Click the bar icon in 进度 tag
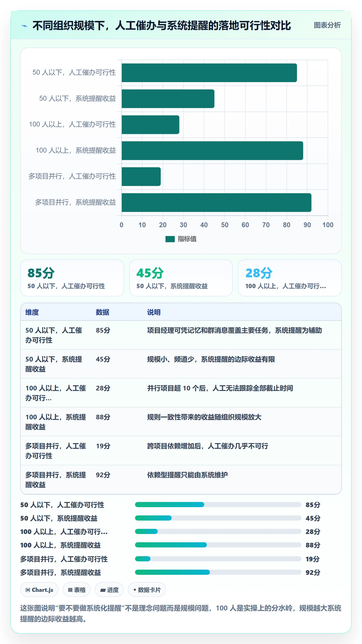The width and height of the screenshot is (362, 644). pyautogui.click(x=103, y=590)
